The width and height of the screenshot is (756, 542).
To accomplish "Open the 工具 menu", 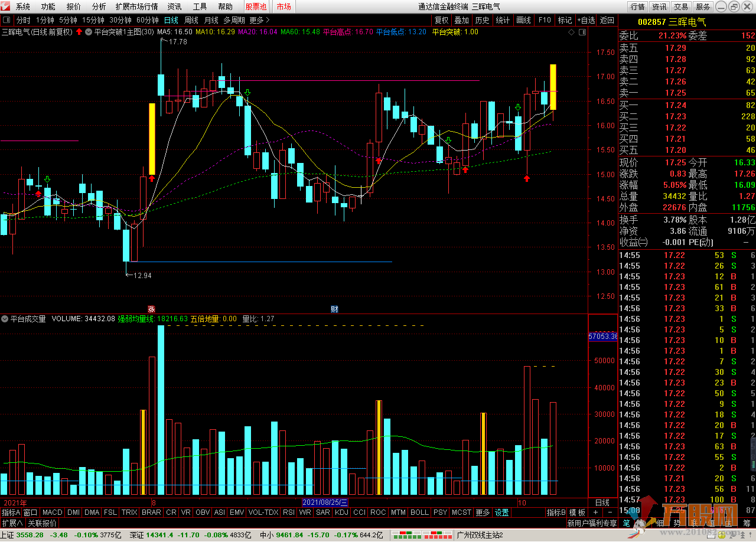I will click(x=200, y=6).
